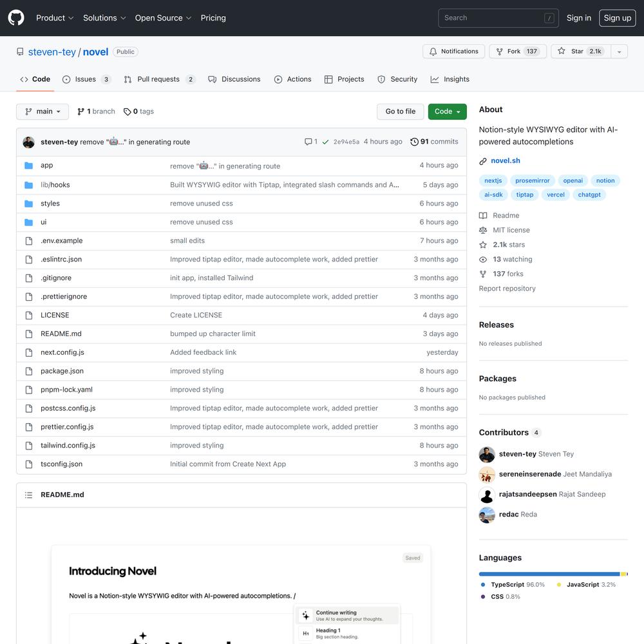Image resolution: width=644 pixels, height=644 pixels.
Task: Open the Insights tab
Action: point(450,79)
